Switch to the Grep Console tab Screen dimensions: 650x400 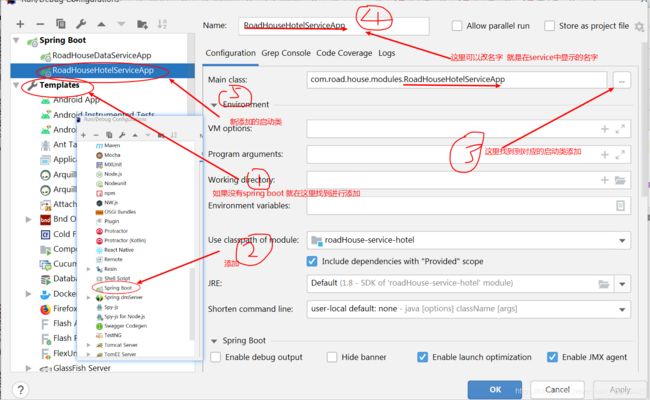286,53
